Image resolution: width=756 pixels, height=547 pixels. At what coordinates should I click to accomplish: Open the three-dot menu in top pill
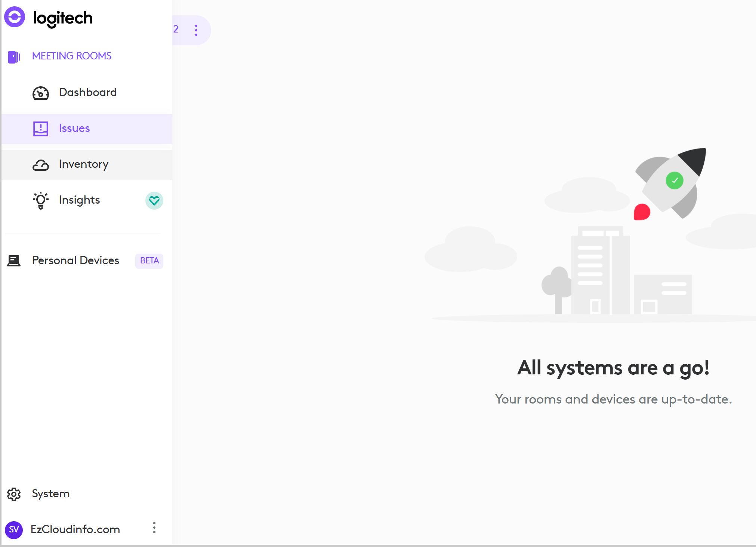pos(196,30)
